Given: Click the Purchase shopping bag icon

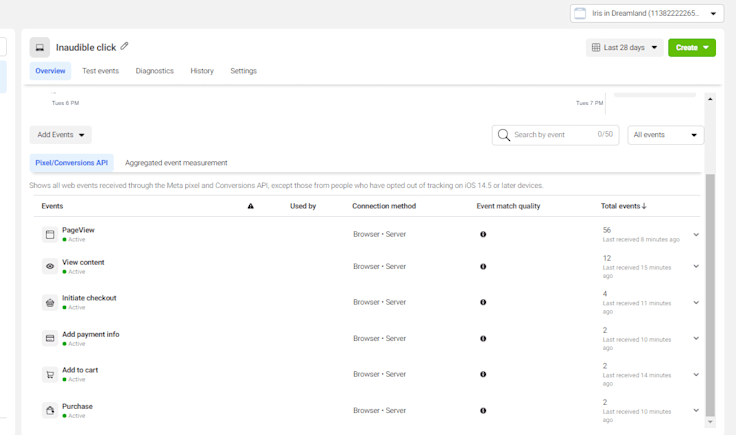Looking at the screenshot, I should coord(50,411).
